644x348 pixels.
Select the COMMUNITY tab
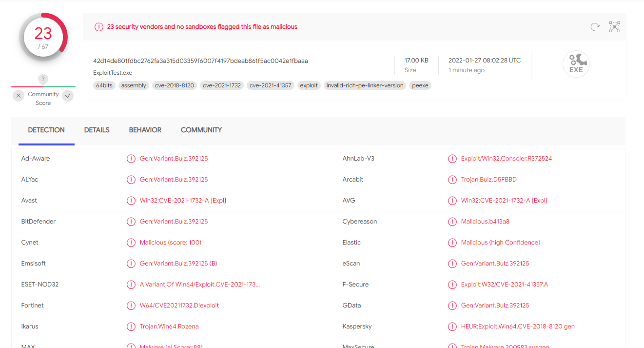(x=201, y=130)
